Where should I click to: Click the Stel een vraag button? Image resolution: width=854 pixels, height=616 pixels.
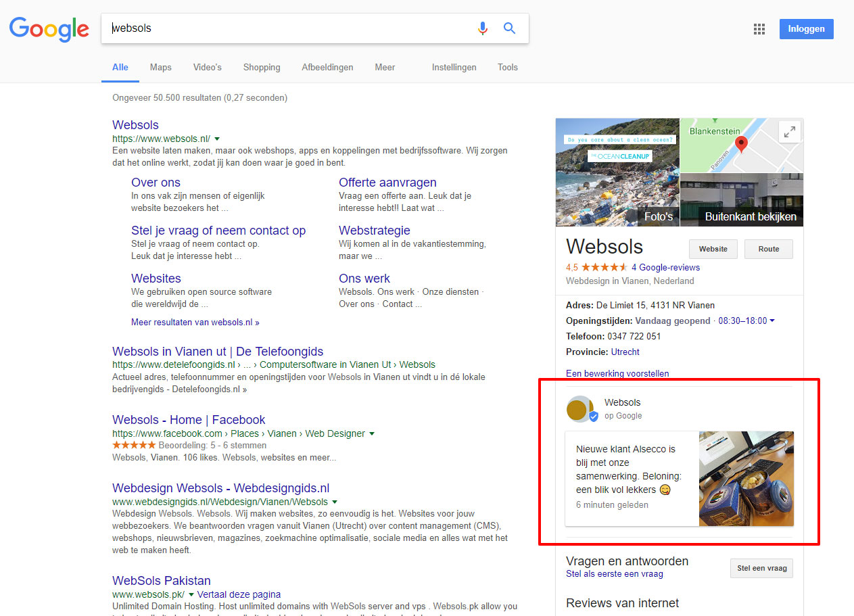click(x=762, y=568)
